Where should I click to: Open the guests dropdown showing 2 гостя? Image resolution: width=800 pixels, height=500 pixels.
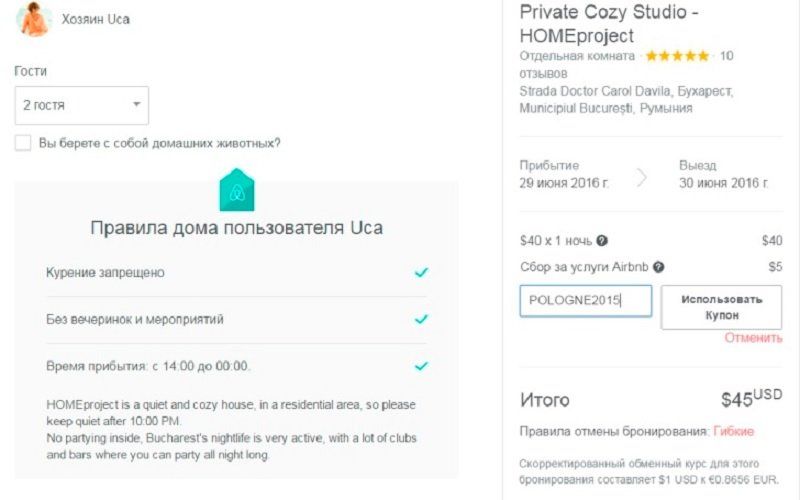tap(81, 105)
